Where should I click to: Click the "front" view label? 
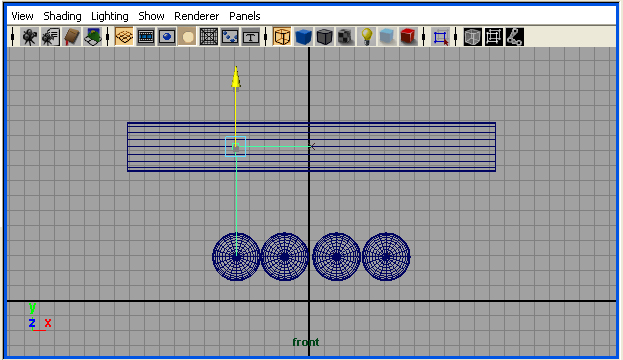[306, 342]
